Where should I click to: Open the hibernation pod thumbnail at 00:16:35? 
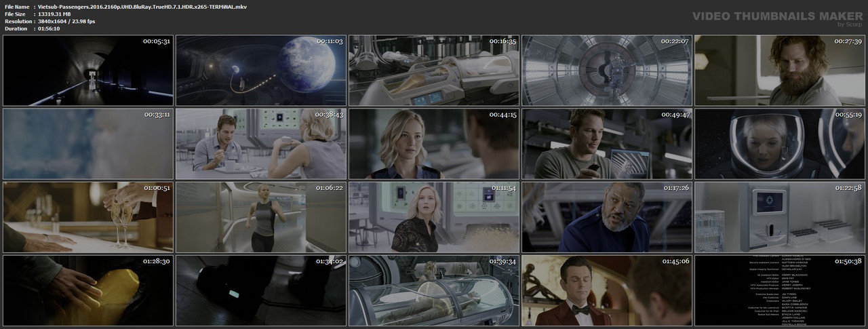[x=434, y=71]
